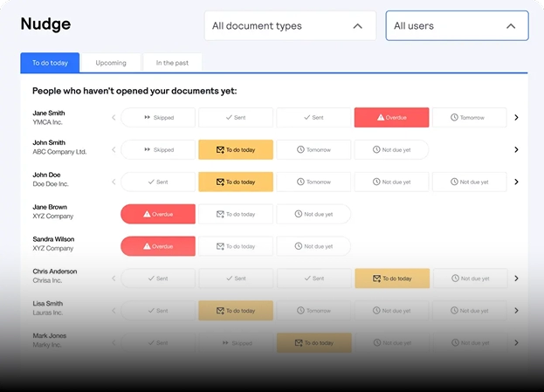Open the In the past tab
The image size is (544, 392).
pos(172,63)
